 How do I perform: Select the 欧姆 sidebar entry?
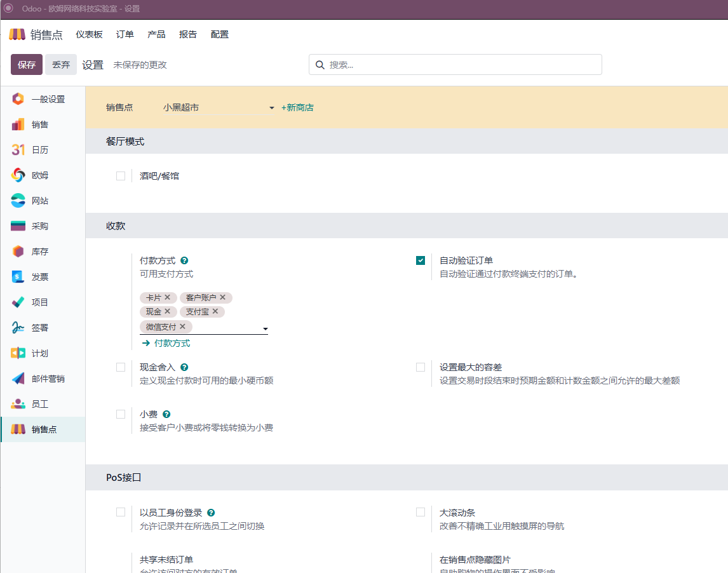[x=43, y=175]
